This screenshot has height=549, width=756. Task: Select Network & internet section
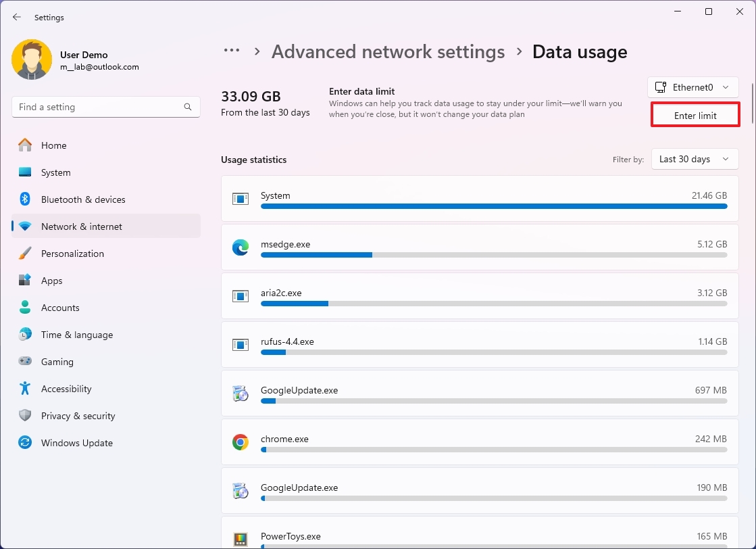pyautogui.click(x=106, y=226)
